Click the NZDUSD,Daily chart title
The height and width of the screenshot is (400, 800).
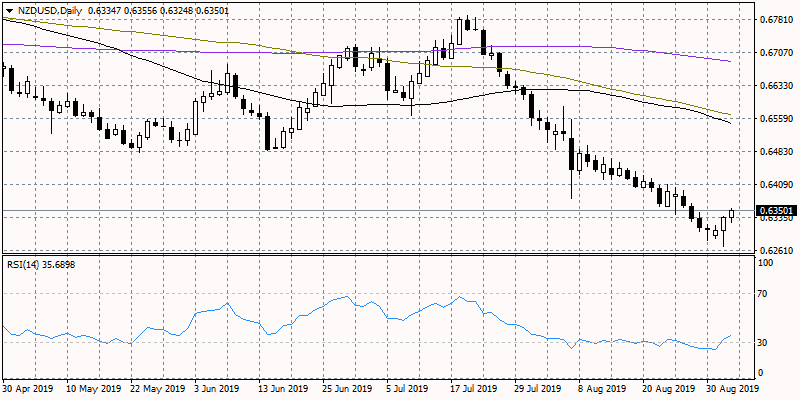click(x=48, y=10)
